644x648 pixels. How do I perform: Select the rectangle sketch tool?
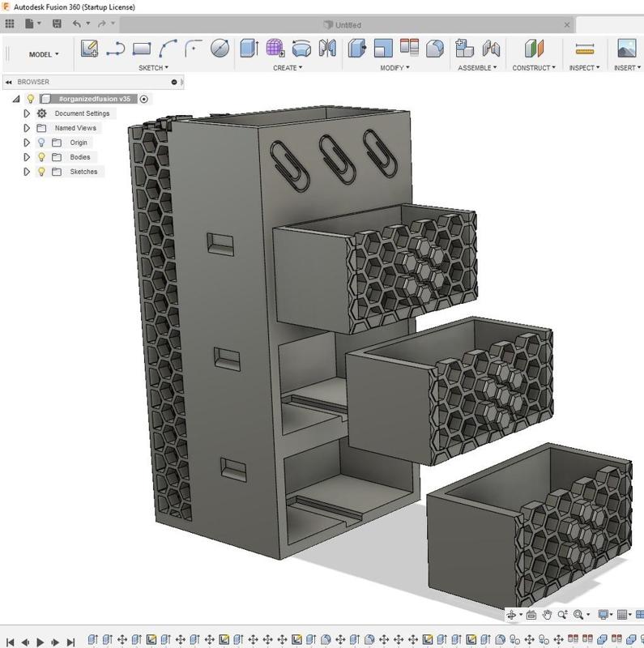click(142, 49)
